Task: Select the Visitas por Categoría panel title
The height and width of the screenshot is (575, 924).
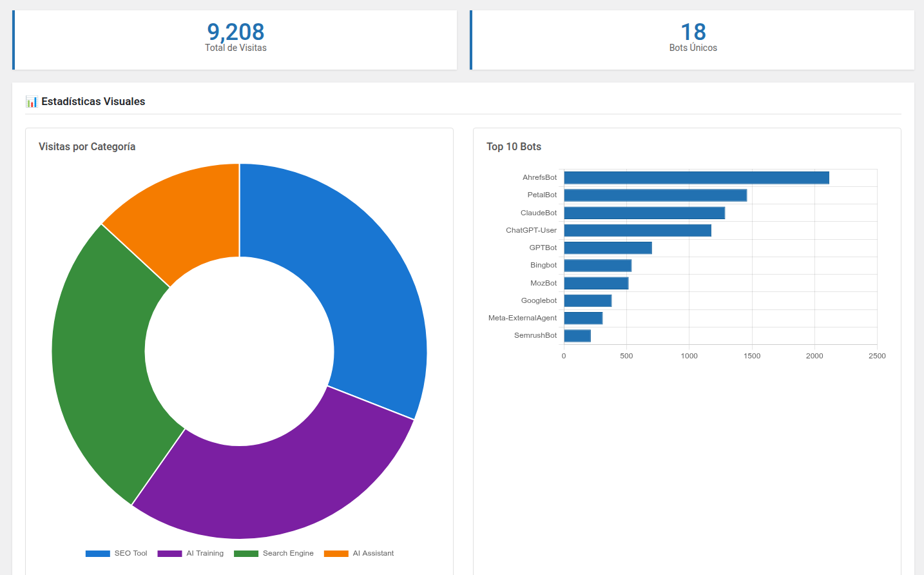Action: pyautogui.click(x=87, y=146)
